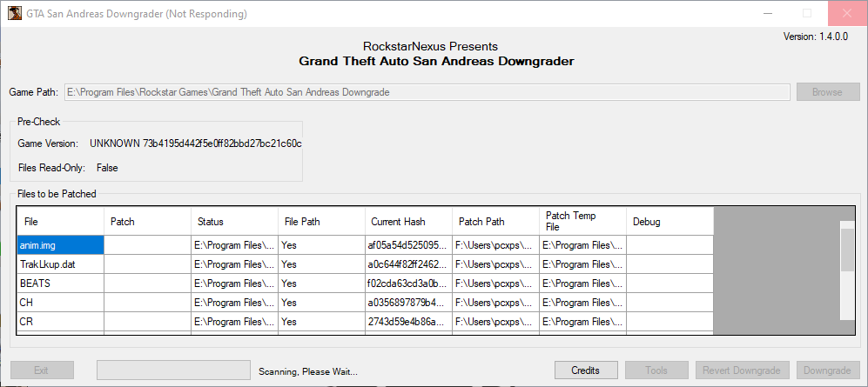Click the Patch Temp File column header
This screenshot has width=868, height=387.
(x=582, y=221)
